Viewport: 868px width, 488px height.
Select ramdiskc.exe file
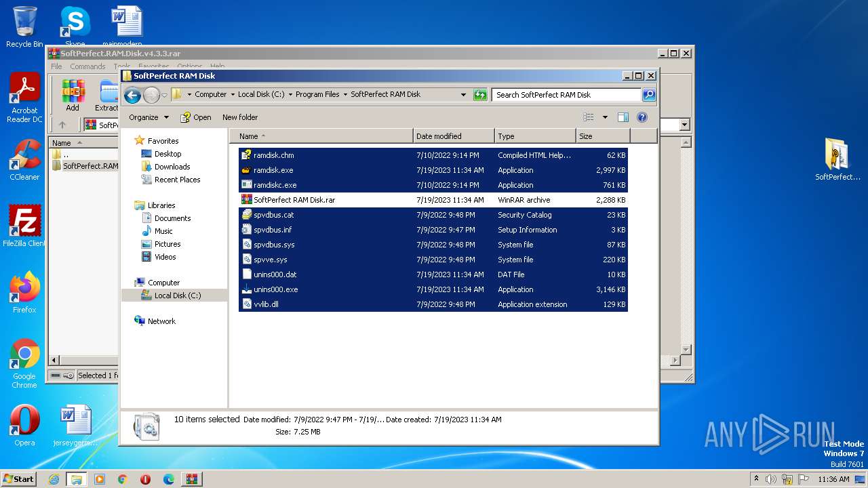[275, 185]
